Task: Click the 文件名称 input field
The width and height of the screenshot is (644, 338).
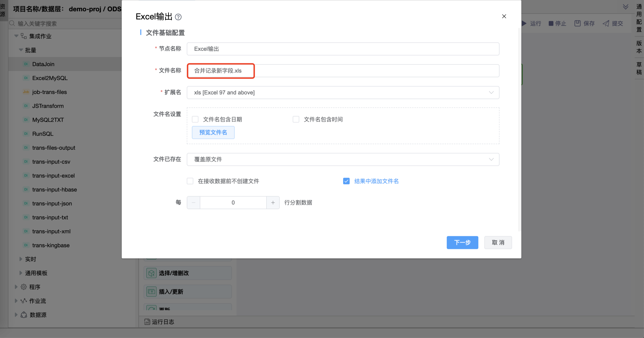Action: click(343, 71)
